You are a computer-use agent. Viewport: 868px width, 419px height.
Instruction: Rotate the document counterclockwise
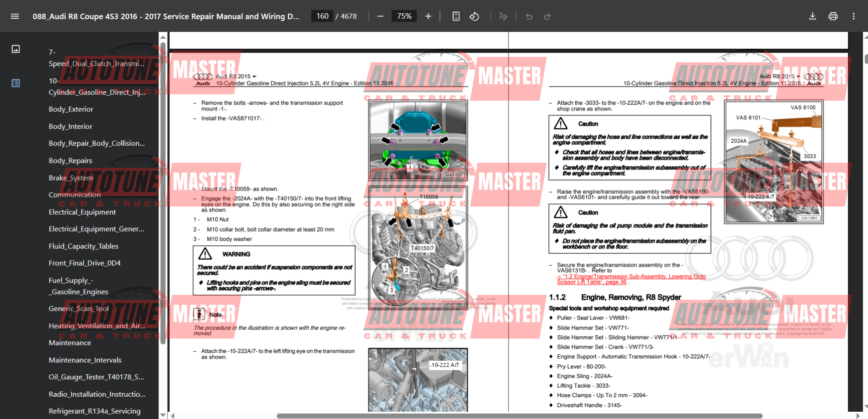pos(474,16)
